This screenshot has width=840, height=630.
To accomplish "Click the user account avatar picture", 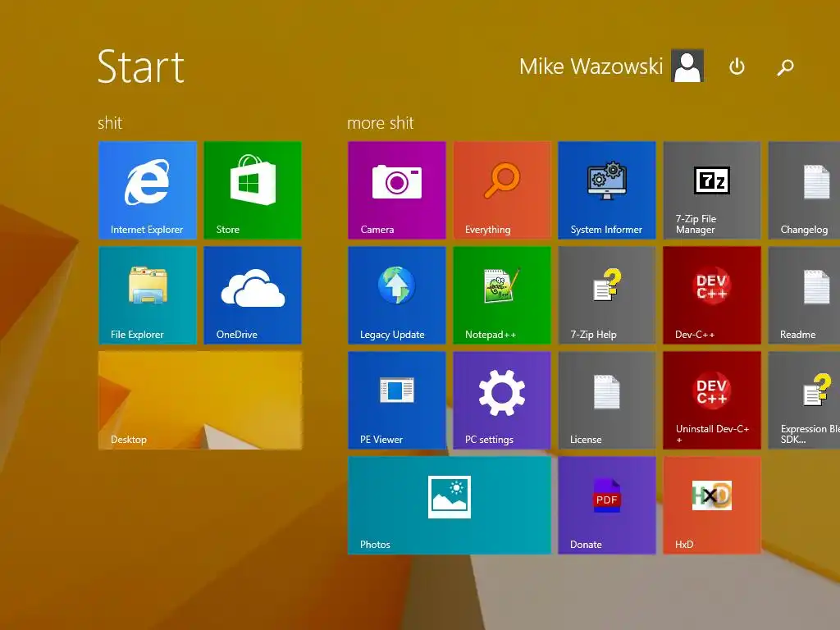I will click(x=687, y=66).
